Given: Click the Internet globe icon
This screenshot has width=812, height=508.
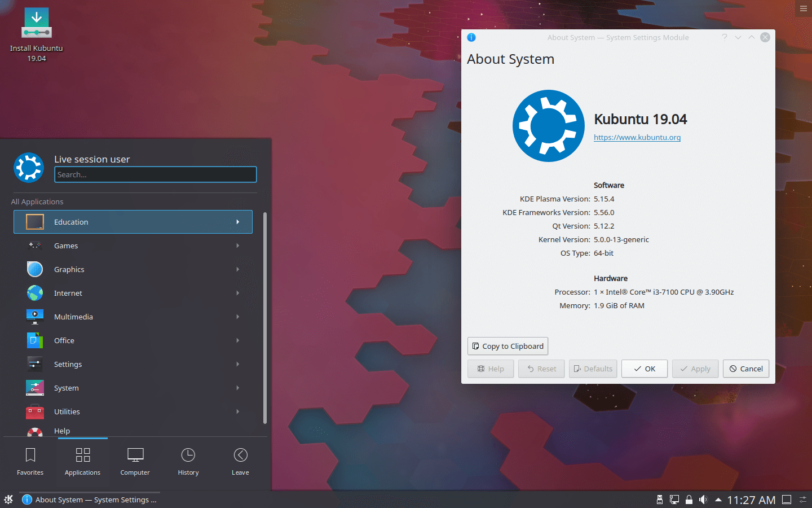Looking at the screenshot, I should (35, 293).
